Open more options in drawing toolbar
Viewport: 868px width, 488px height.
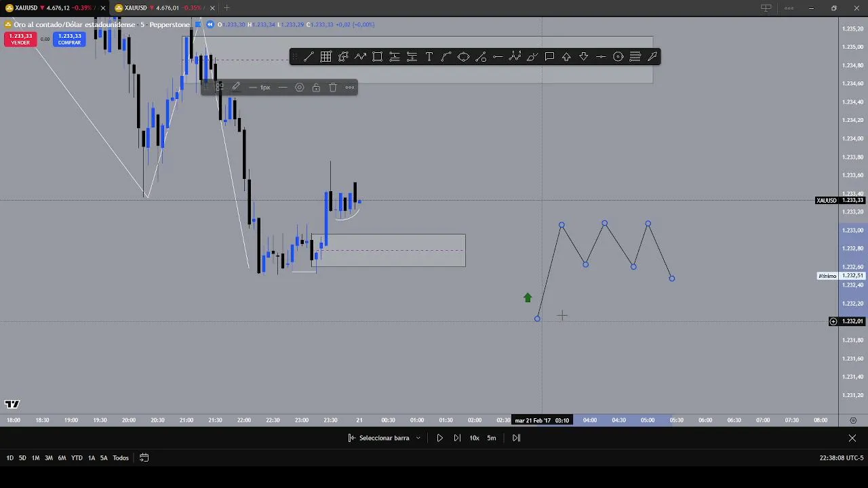click(x=350, y=87)
